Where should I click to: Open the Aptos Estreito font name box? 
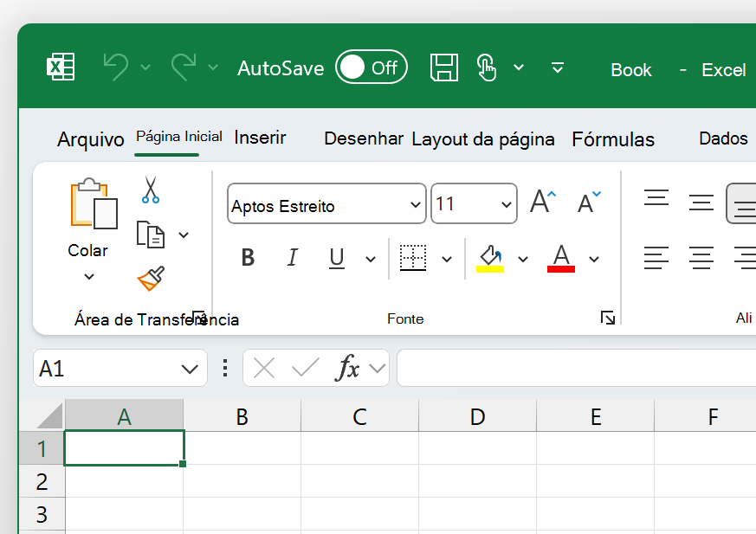326,203
